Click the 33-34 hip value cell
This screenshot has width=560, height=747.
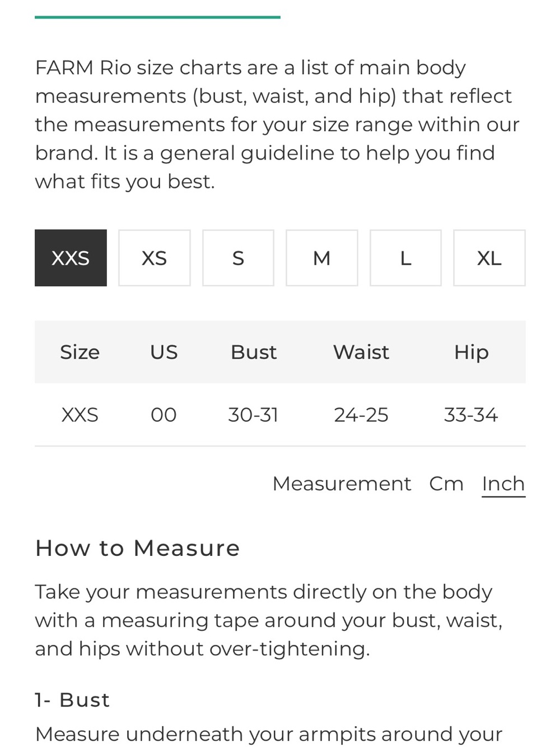coord(471,415)
